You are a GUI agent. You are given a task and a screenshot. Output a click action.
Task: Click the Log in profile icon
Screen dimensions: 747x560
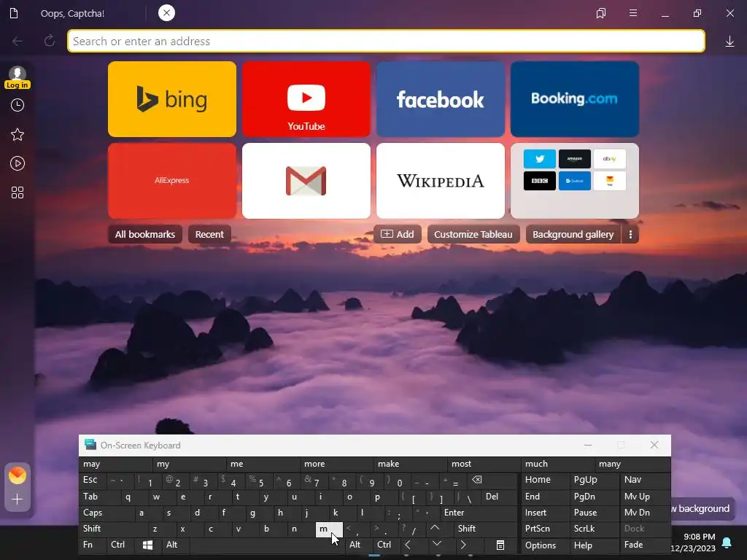(x=18, y=77)
